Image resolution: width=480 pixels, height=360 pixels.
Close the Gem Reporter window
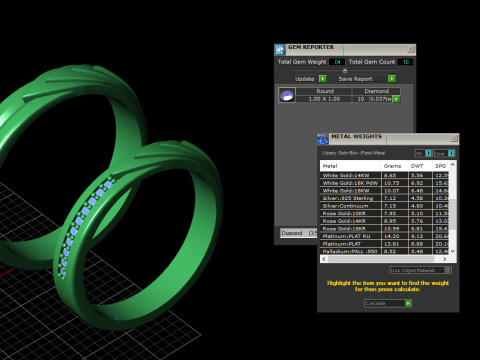click(x=411, y=49)
